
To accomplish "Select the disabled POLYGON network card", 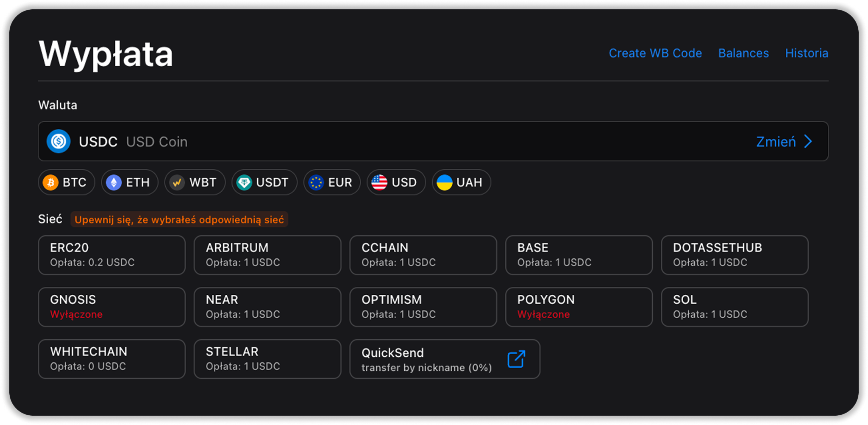I will [579, 307].
